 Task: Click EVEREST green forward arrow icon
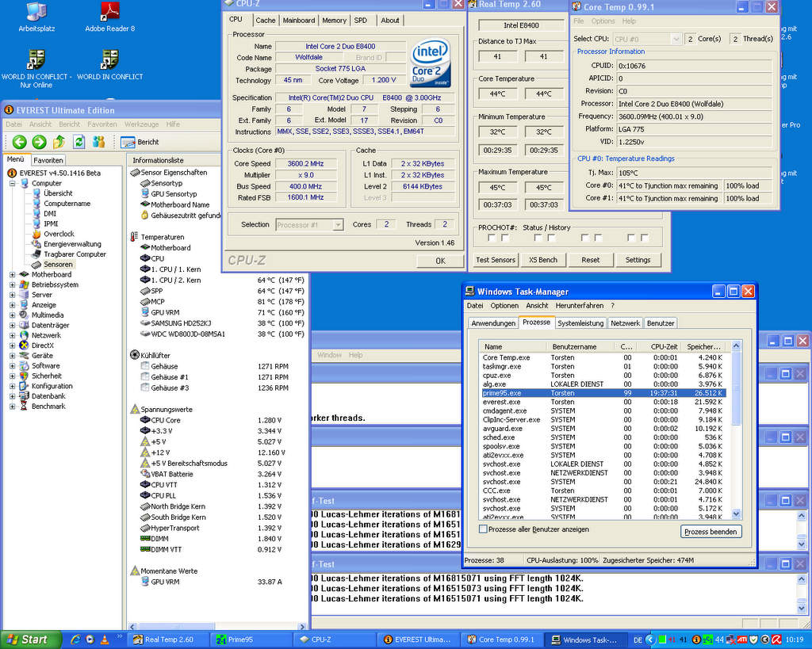(39, 142)
